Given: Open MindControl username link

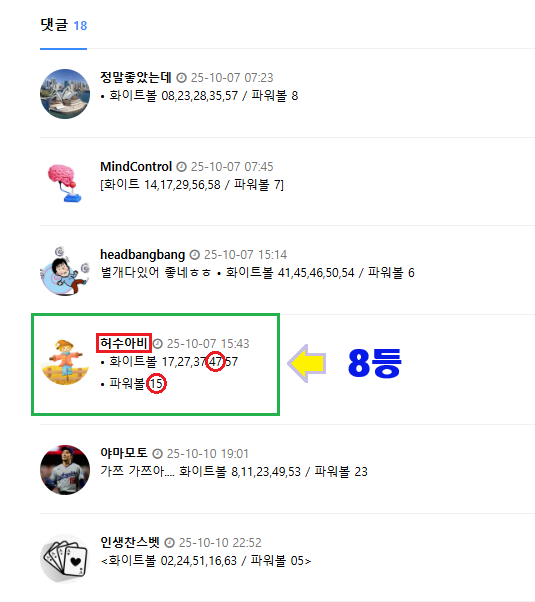Looking at the screenshot, I should click(x=136, y=167).
